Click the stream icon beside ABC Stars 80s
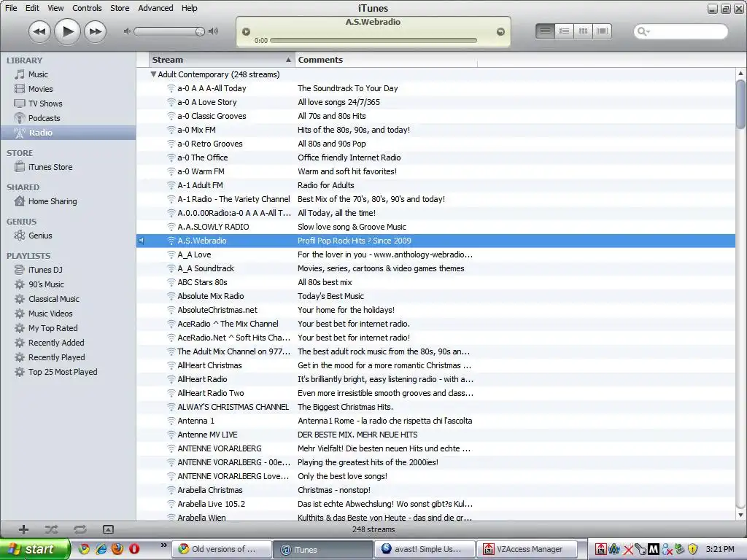Image resolution: width=747 pixels, height=560 pixels. (x=171, y=282)
